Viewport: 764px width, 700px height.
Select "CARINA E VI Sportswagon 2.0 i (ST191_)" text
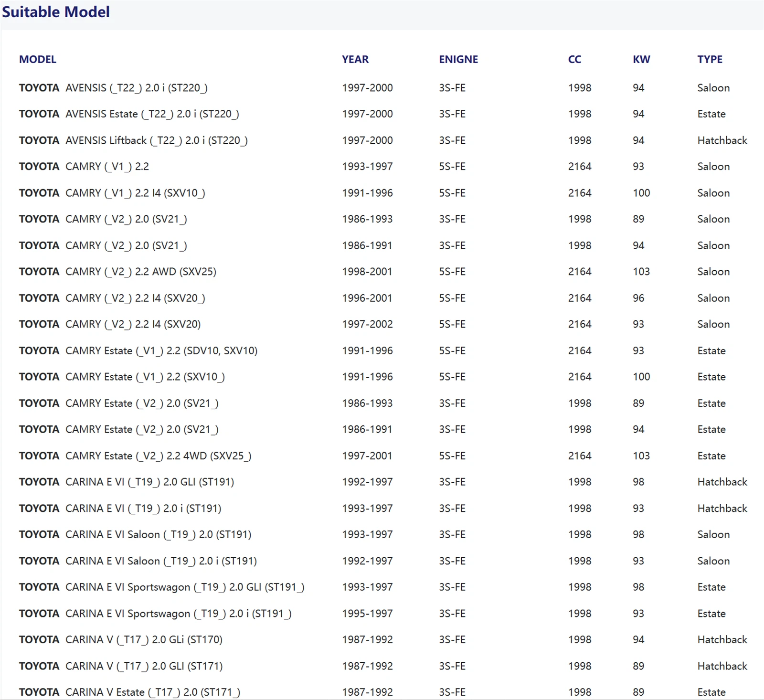coord(179,614)
